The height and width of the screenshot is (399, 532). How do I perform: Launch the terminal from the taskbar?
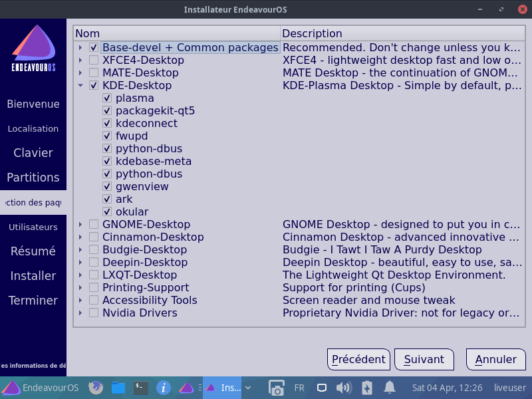click(x=141, y=388)
